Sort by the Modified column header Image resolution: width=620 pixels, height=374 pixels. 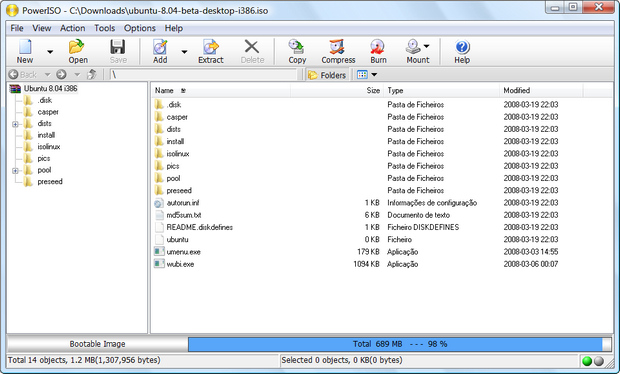click(541, 91)
